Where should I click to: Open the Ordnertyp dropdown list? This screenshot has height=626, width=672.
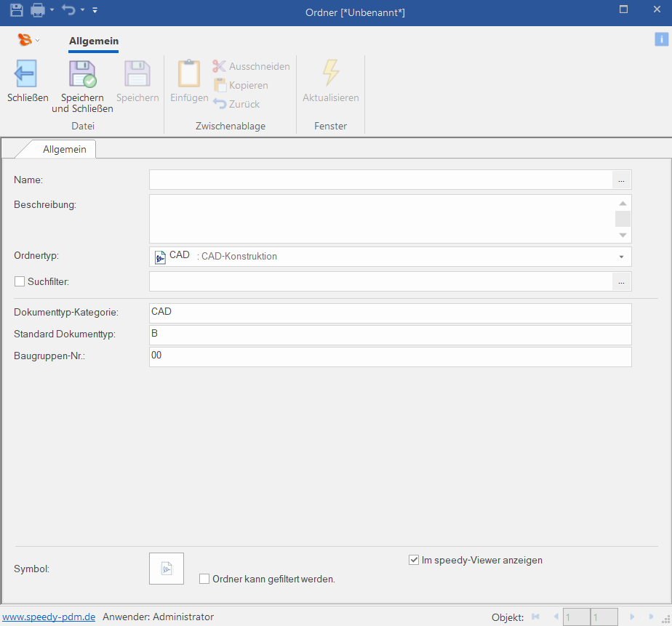point(621,257)
